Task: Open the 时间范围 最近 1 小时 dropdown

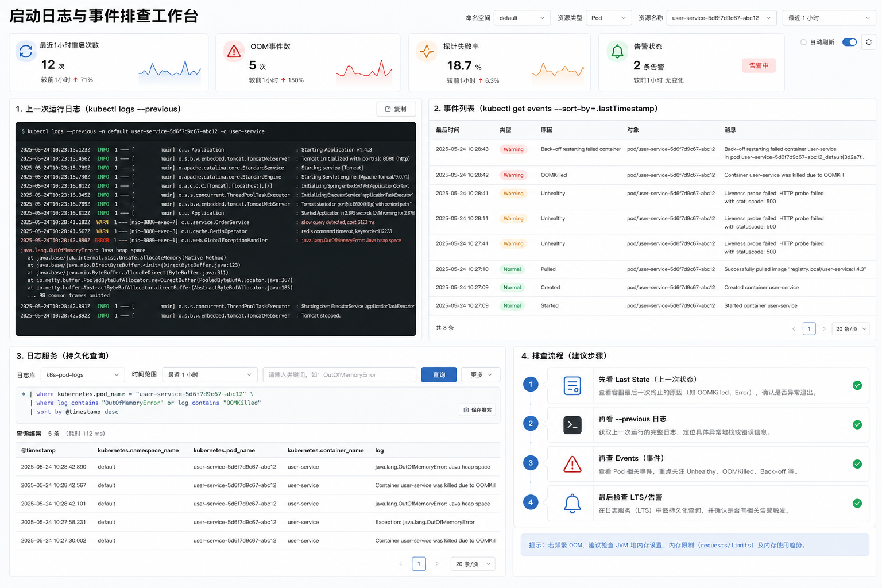Action: (x=210, y=374)
